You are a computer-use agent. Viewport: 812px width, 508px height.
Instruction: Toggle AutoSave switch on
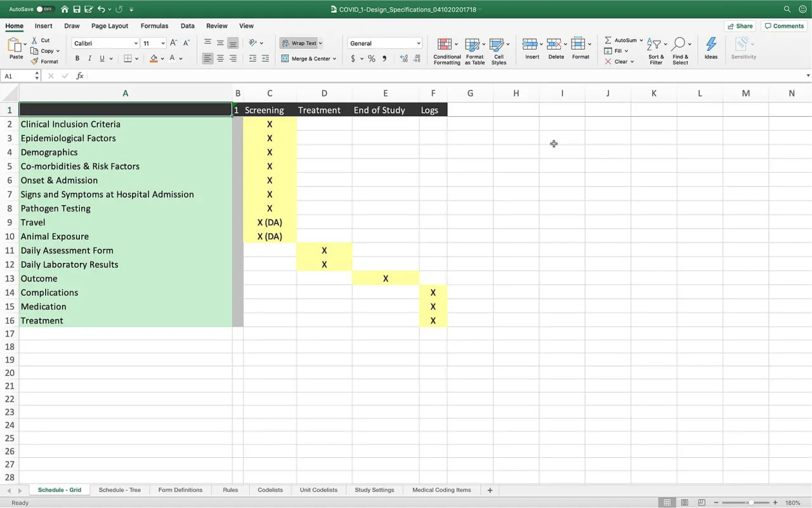click(44, 10)
